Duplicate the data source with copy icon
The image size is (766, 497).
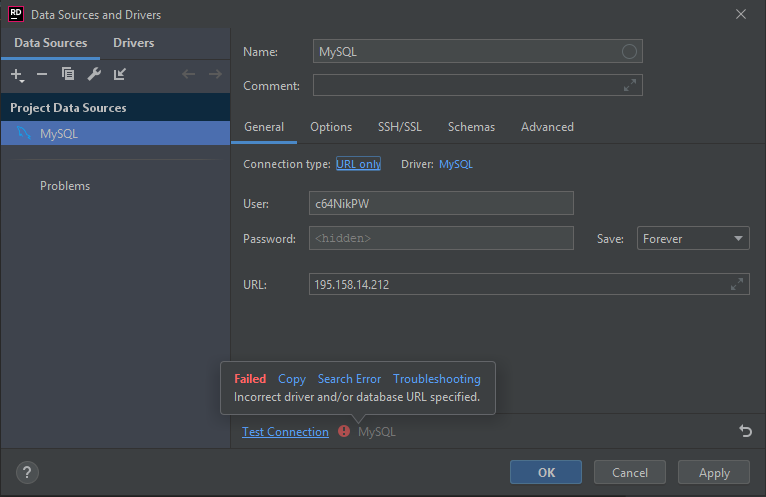68,74
